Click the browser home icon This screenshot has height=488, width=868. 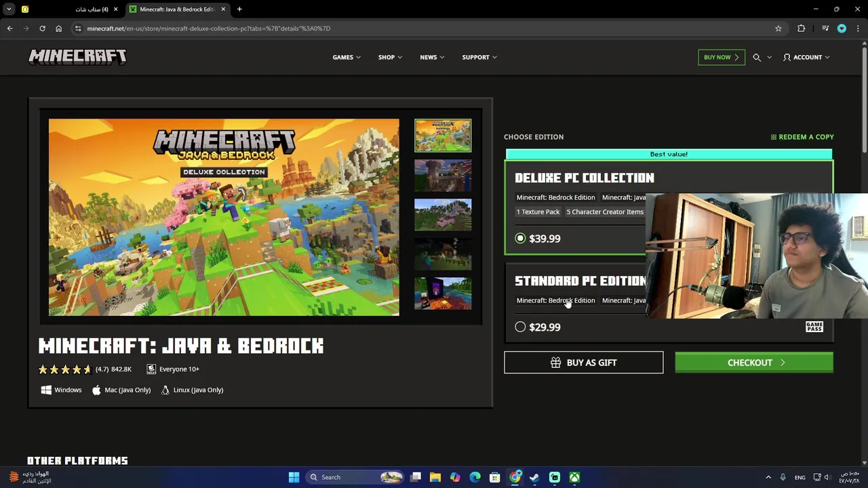coord(58,28)
